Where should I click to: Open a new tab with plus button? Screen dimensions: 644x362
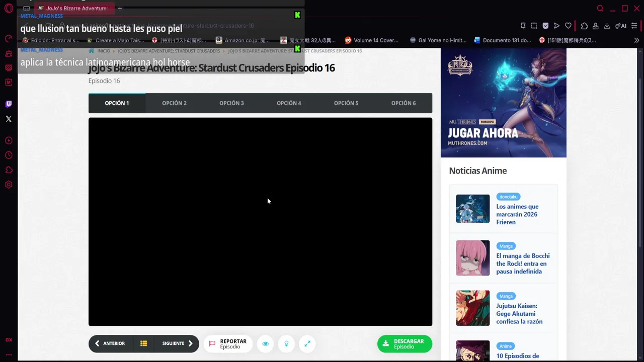pos(120,8)
